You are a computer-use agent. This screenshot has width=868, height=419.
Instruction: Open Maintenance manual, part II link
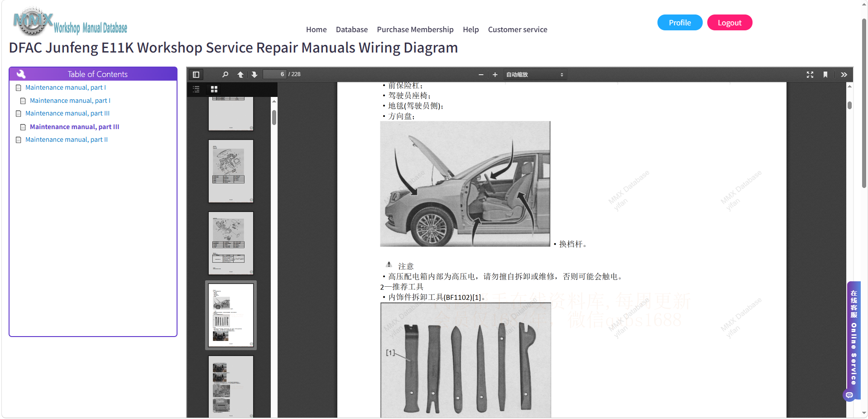[x=67, y=140]
